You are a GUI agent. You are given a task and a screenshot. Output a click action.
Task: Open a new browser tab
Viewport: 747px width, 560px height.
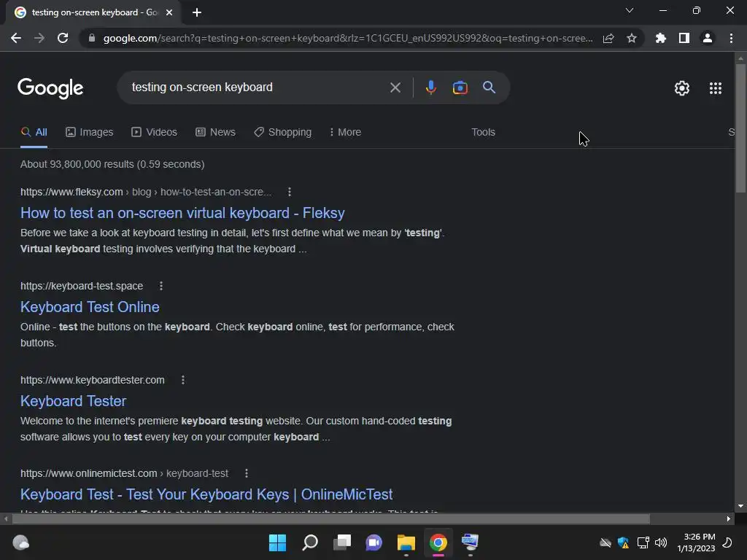pyautogui.click(x=197, y=12)
